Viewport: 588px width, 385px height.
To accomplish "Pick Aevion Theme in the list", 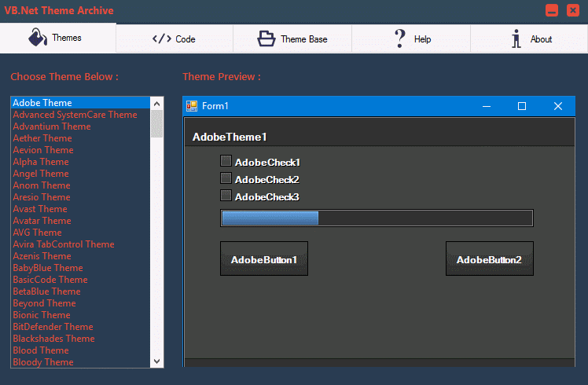I will click(x=81, y=150).
